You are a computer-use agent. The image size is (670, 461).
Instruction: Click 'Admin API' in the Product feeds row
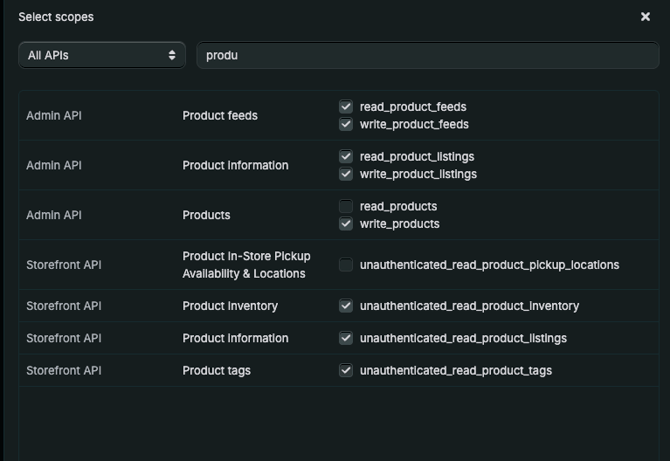tap(54, 116)
